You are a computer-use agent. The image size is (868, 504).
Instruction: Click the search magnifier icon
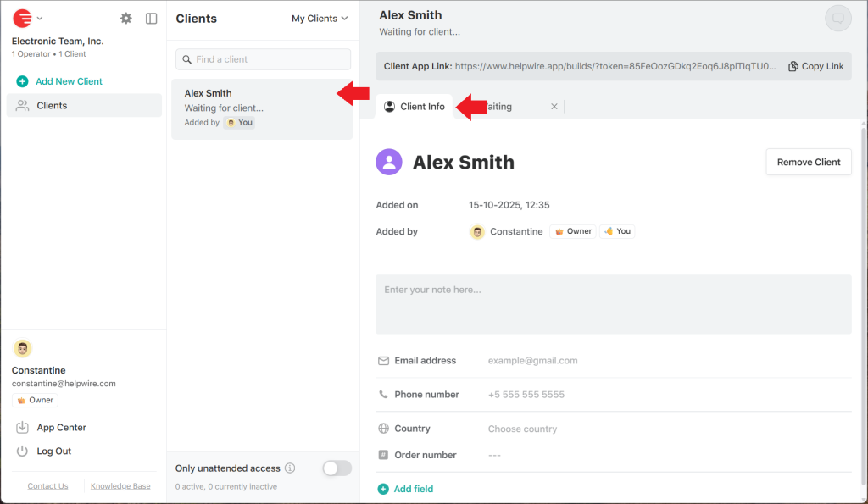click(187, 59)
